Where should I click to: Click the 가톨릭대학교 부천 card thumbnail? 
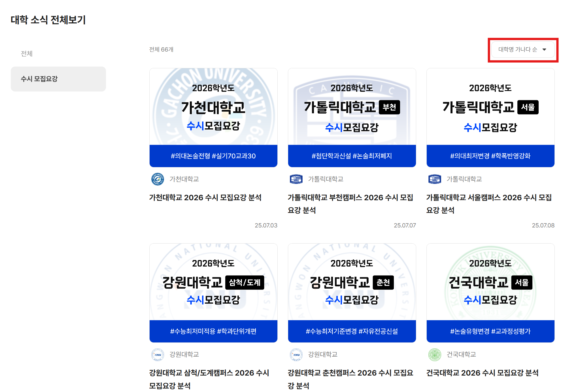coord(352,117)
